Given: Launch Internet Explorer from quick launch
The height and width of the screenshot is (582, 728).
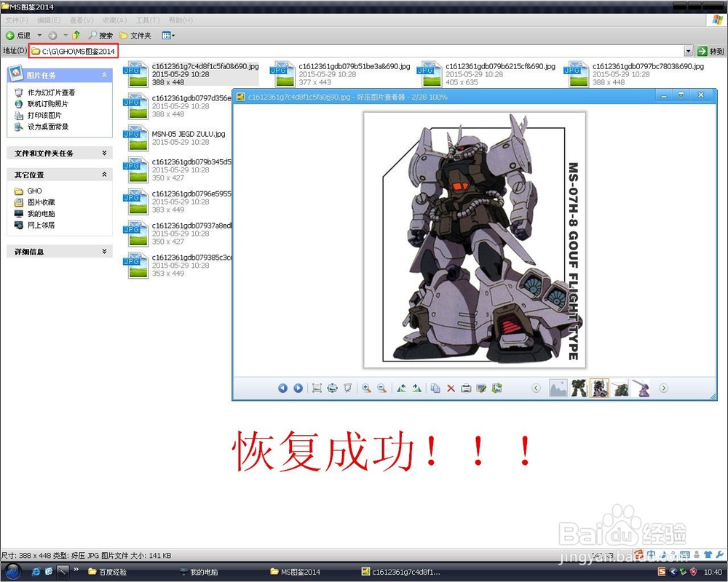Looking at the screenshot, I should (x=36, y=572).
